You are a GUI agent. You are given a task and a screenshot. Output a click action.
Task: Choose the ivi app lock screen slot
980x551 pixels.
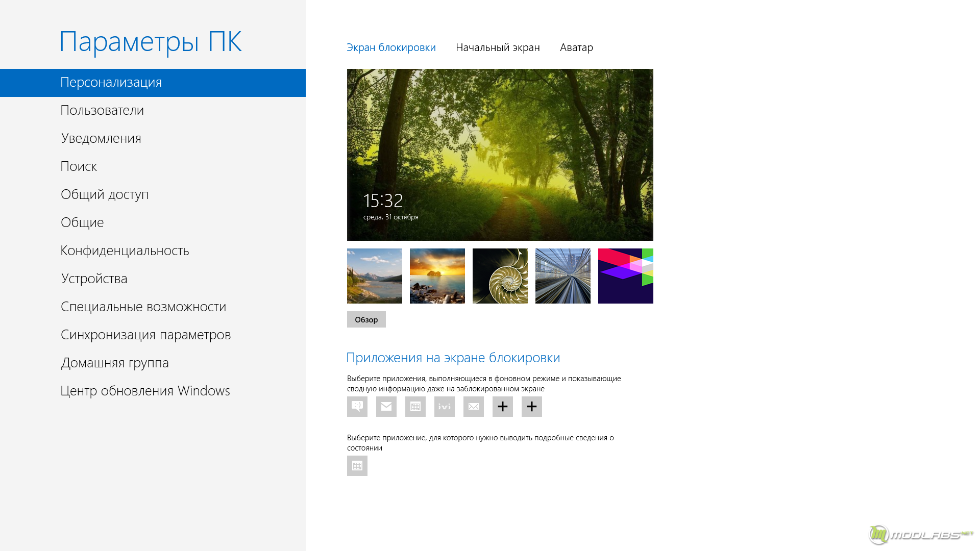pyautogui.click(x=445, y=407)
